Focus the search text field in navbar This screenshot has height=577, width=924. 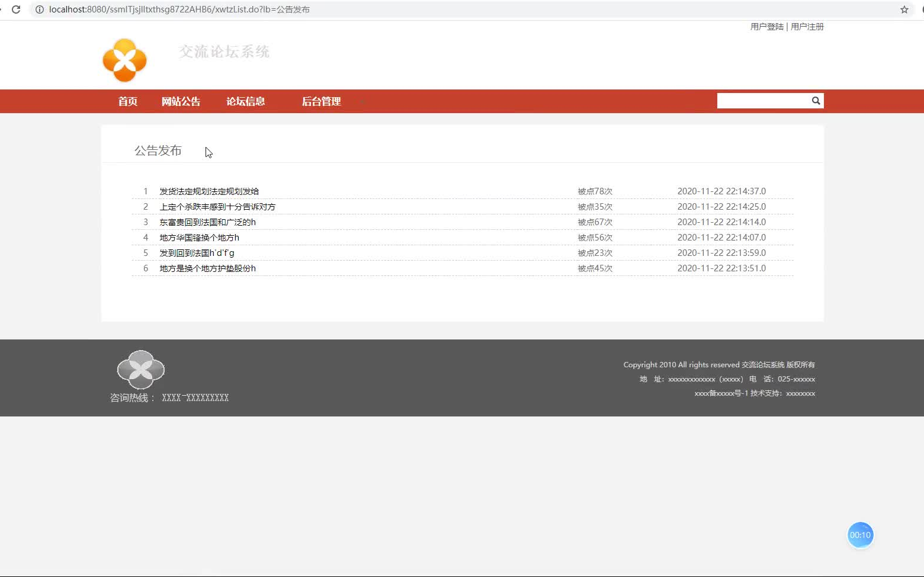click(763, 101)
